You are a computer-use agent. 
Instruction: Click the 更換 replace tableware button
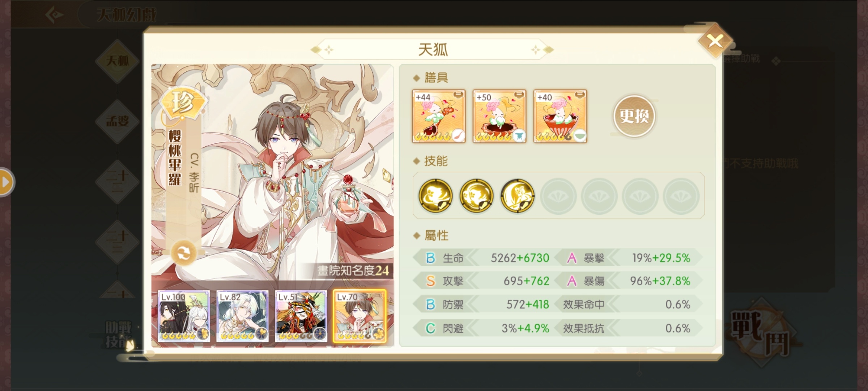coord(634,116)
